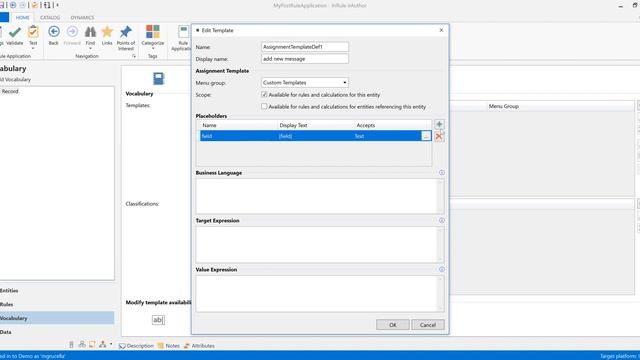Enable availability for referencing entities checkbox
The height and width of the screenshot is (360, 640).
click(264, 106)
